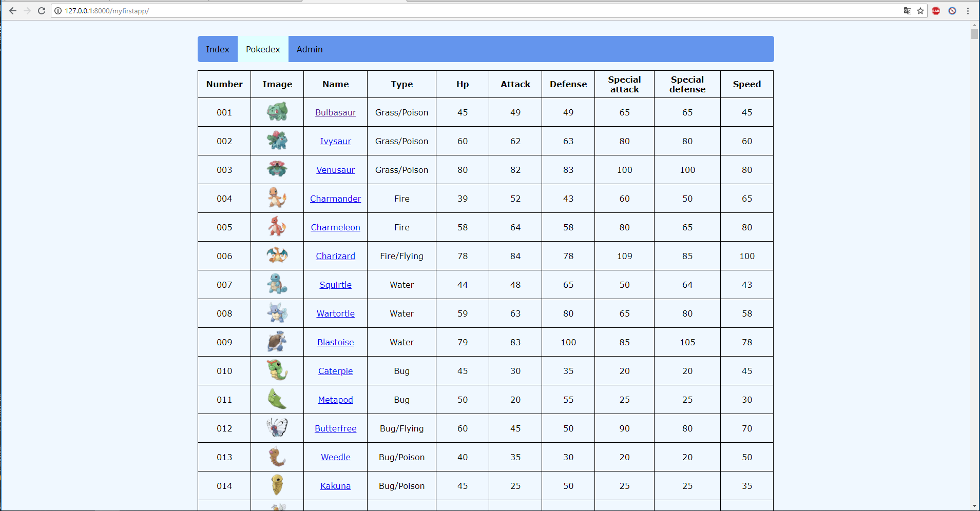980x511 pixels.
Task: Click Blastoise's special defense value 105
Action: (687, 342)
